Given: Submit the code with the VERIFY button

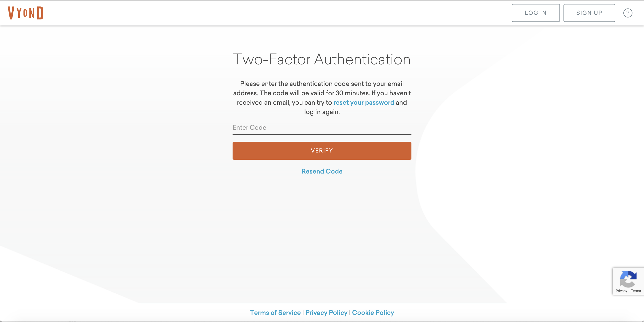Looking at the screenshot, I should [x=322, y=150].
